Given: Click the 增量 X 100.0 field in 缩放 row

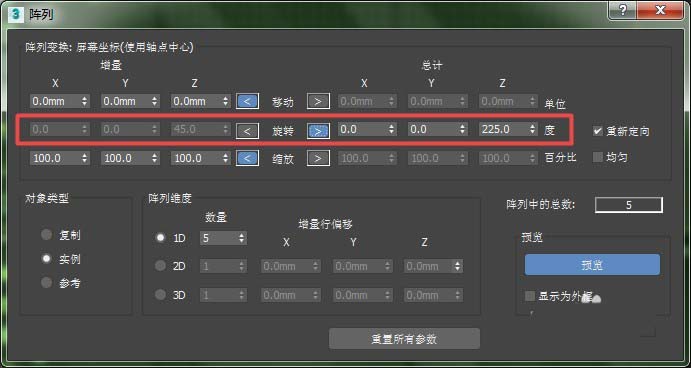Looking at the screenshot, I should 59,158.
